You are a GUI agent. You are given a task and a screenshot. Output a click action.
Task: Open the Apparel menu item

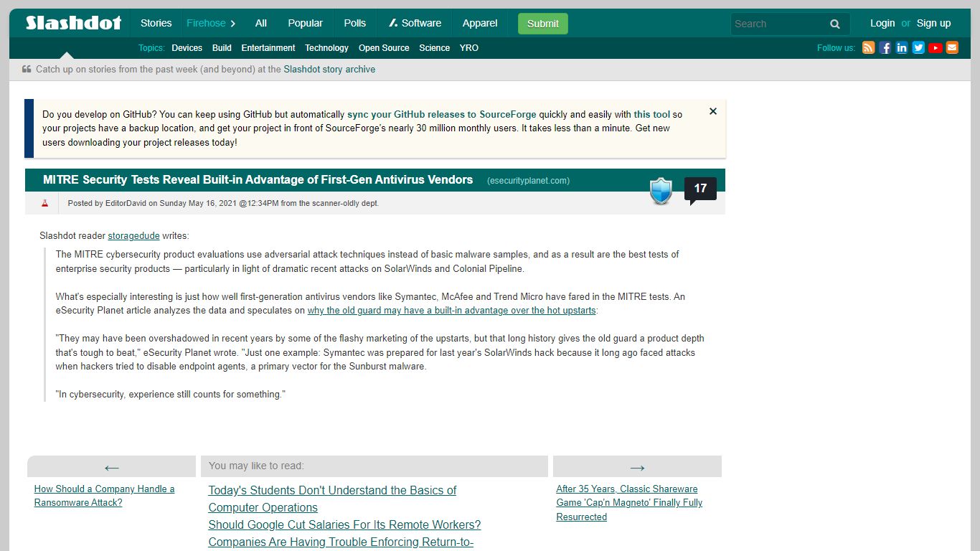coord(480,23)
